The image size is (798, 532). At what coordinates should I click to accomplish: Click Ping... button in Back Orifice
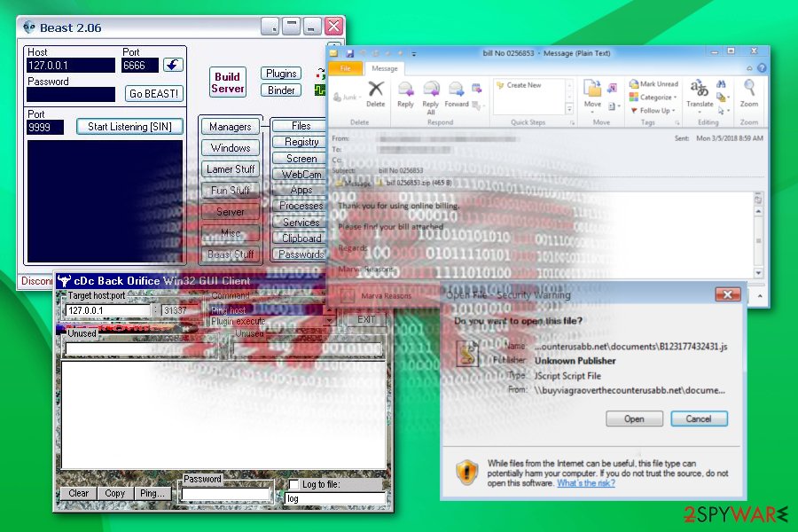pos(153,493)
